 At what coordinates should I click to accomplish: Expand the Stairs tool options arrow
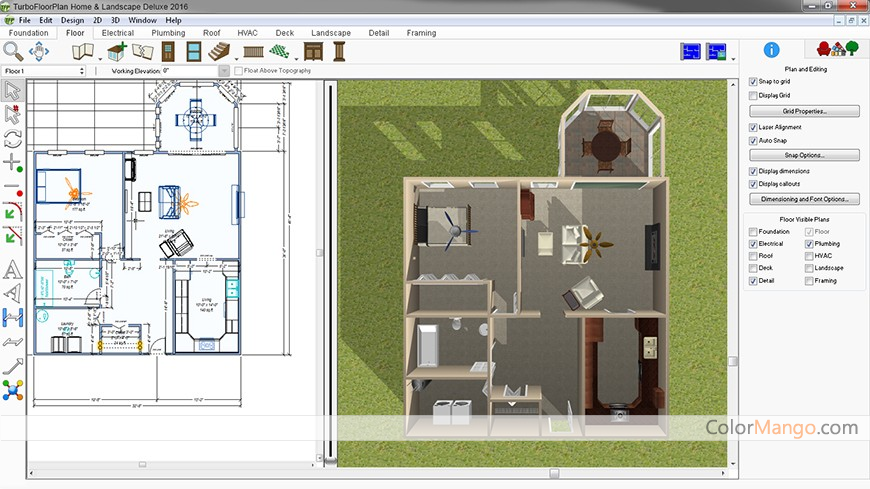tap(236, 58)
